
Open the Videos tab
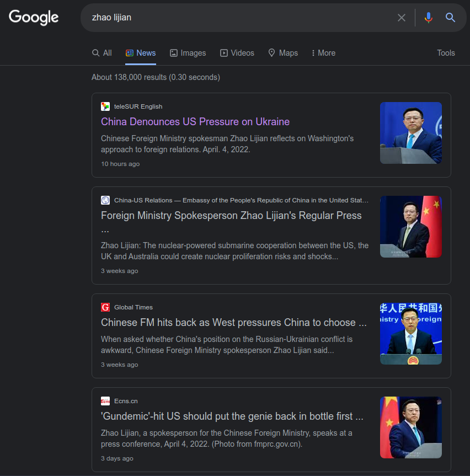(x=237, y=53)
